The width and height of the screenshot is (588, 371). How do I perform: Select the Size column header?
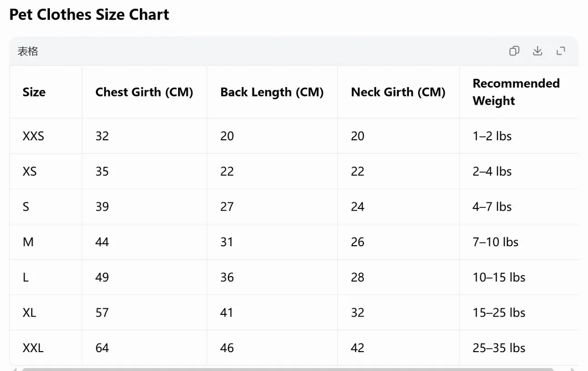coord(34,92)
